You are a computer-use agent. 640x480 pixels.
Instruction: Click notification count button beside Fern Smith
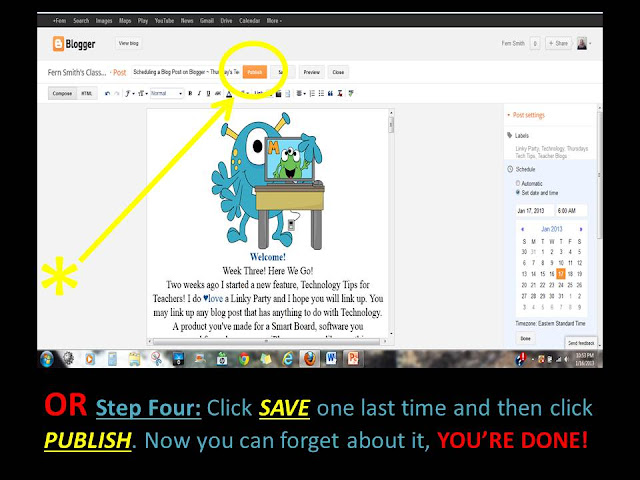click(x=535, y=43)
